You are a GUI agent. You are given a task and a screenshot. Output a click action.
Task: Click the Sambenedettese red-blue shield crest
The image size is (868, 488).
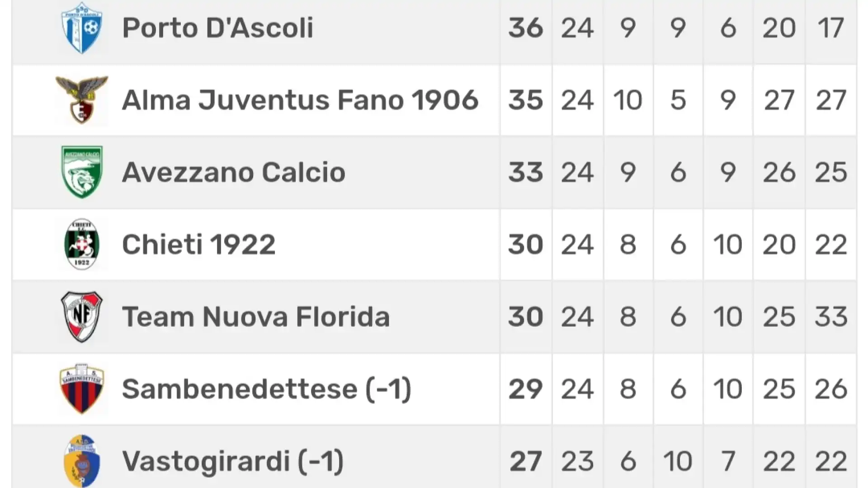[x=82, y=389]
